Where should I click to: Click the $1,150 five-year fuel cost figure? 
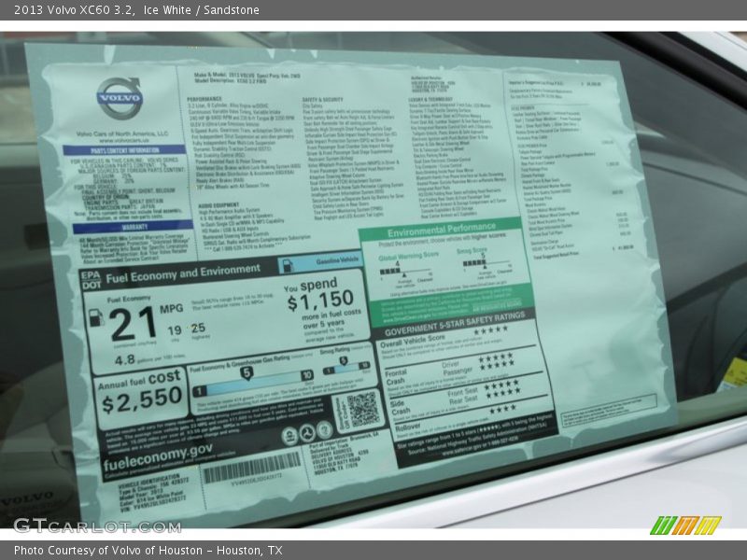[319, 301]
